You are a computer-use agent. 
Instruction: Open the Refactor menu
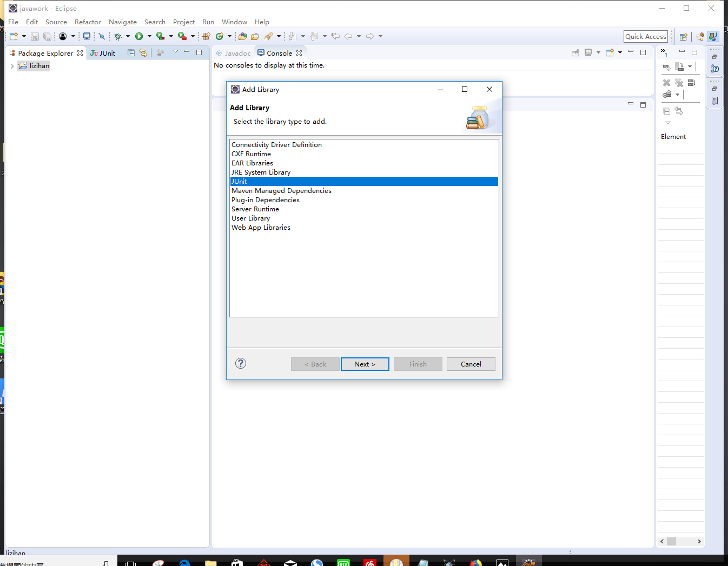pyautogui.click(x=88, y=22)
